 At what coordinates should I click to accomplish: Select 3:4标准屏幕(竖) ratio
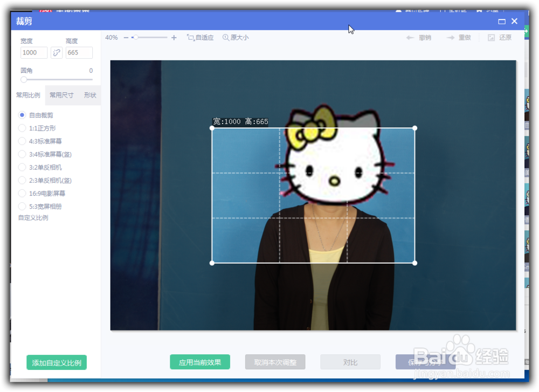click(22, 154)
